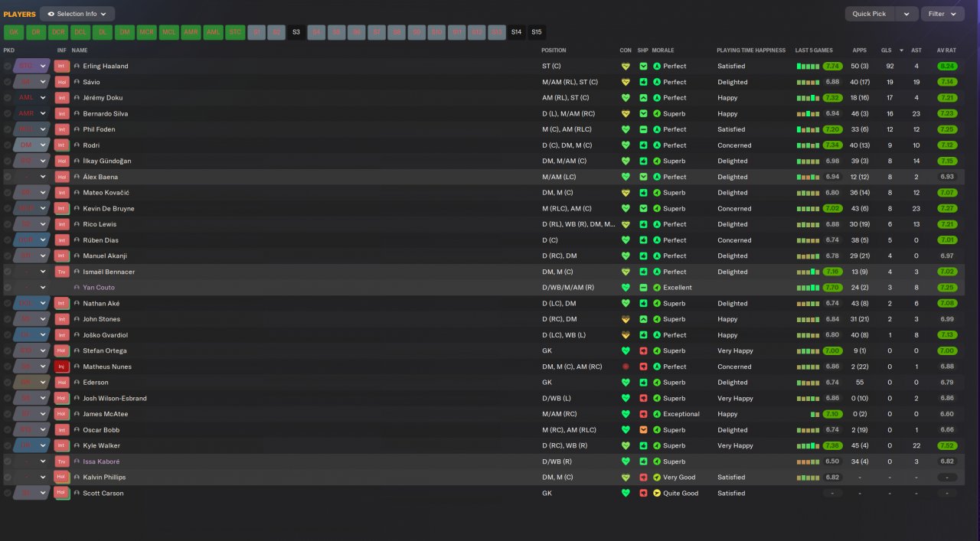Toggle picked checkmark for Sávio
This screenshot has width=980, height=541.
7,82
